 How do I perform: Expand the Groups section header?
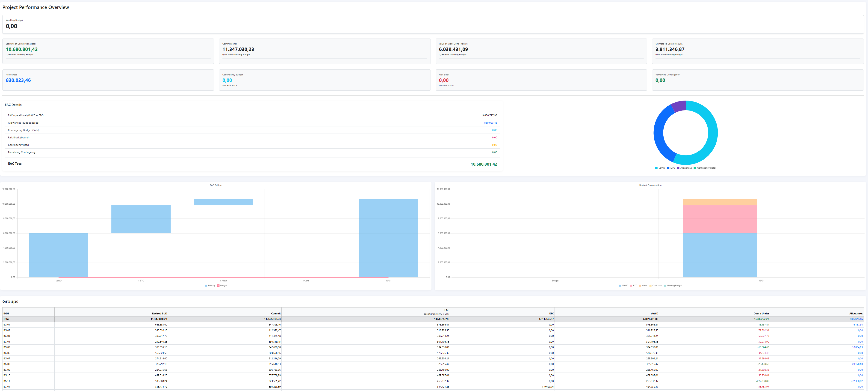tap(10, 301)
